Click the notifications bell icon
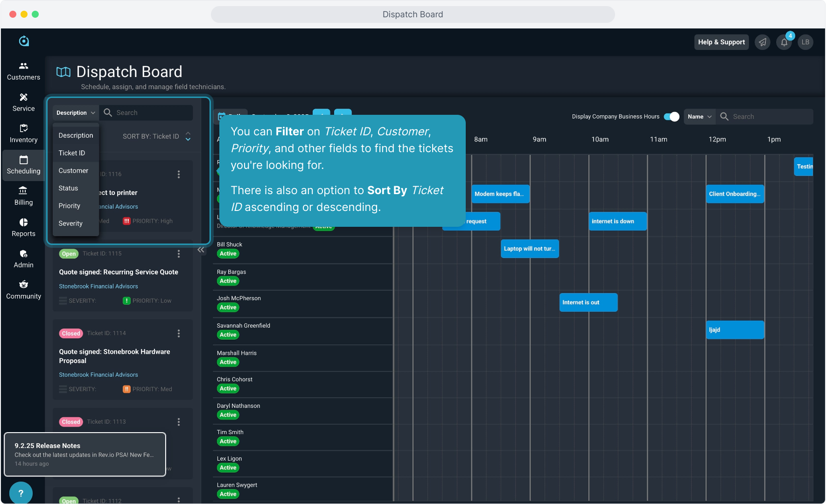This screenshot has height=504, width=826. coord(784,42)
